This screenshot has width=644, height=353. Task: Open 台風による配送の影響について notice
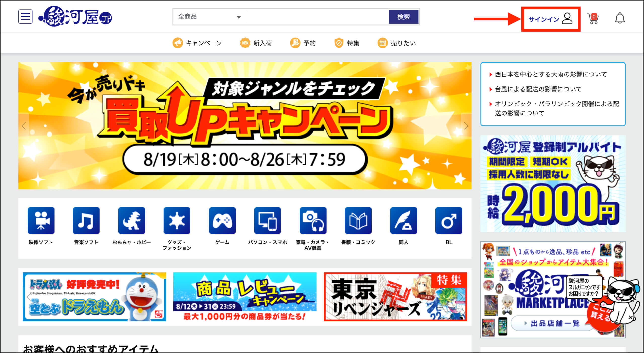pos(538,89)
